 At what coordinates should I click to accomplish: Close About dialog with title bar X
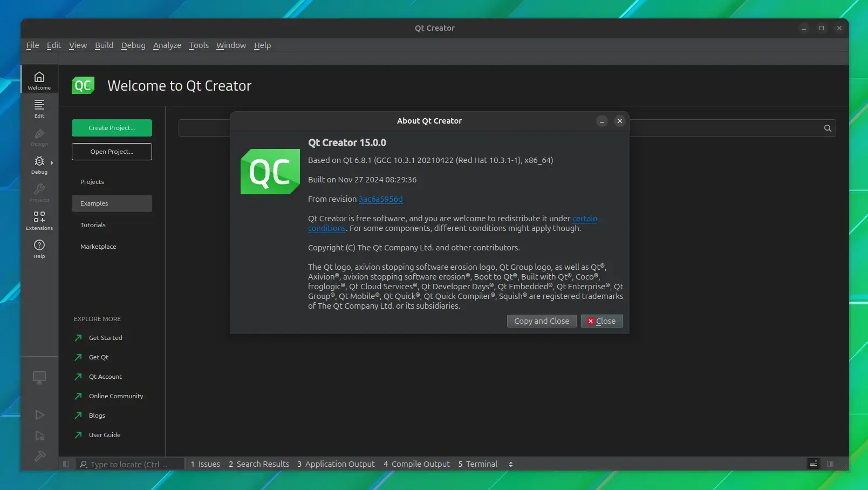pos(620,121)
